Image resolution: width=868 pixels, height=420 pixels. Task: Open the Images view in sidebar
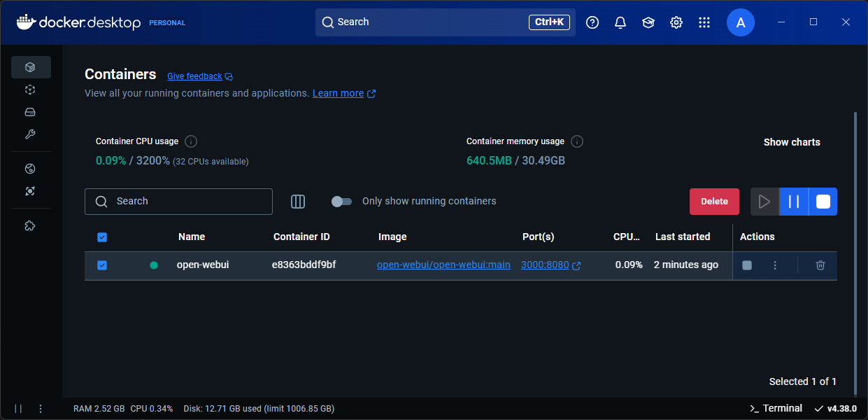pos(30,90)
